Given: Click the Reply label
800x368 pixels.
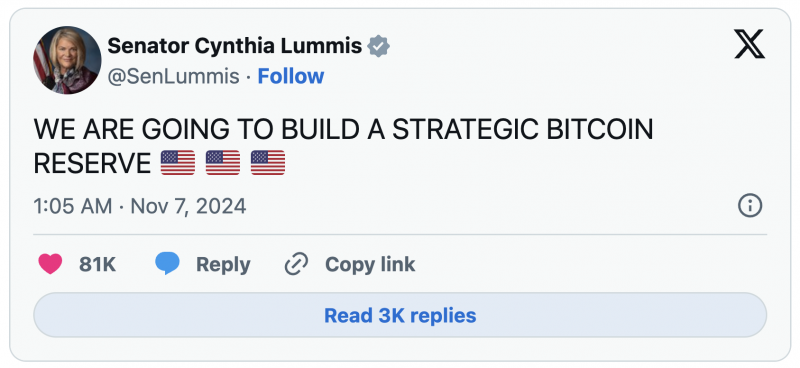Looking at the screenshot, I should point(223,265).
